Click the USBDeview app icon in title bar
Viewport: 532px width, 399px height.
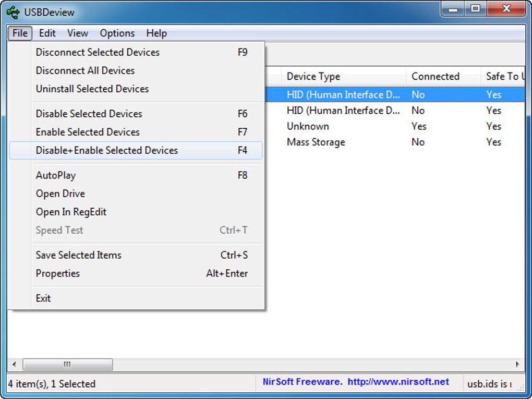click(14, 11)
